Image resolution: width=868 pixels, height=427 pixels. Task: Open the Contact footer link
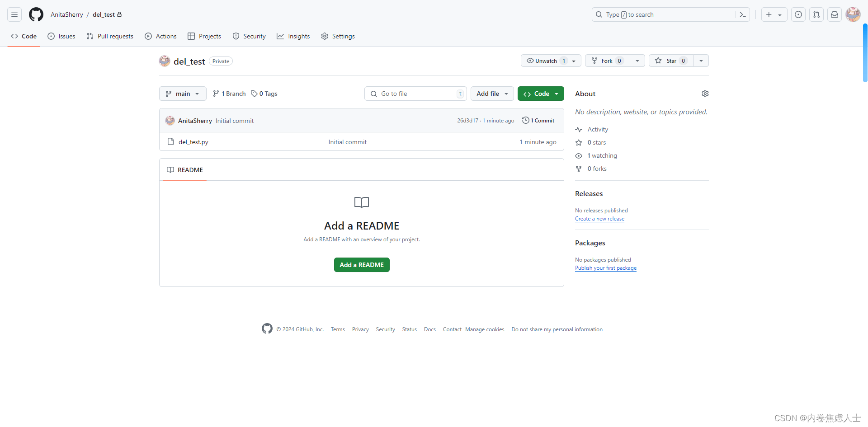(x=452, y=329)
